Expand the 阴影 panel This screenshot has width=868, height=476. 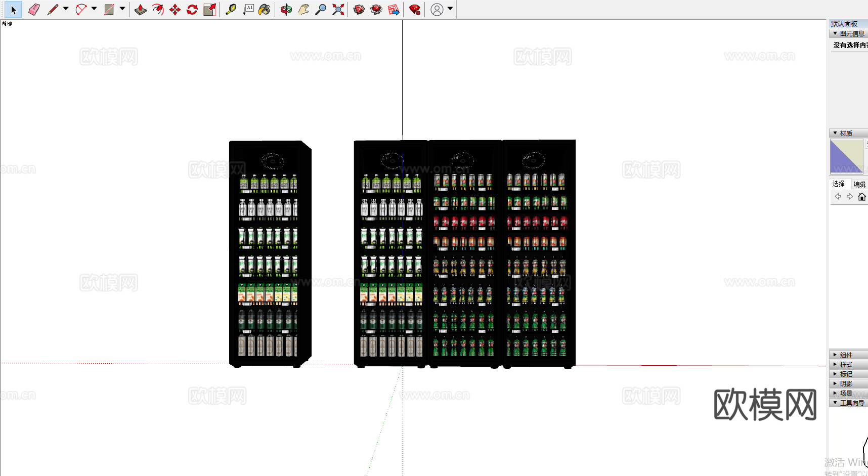pyautogui.click(x=849, y=383)
